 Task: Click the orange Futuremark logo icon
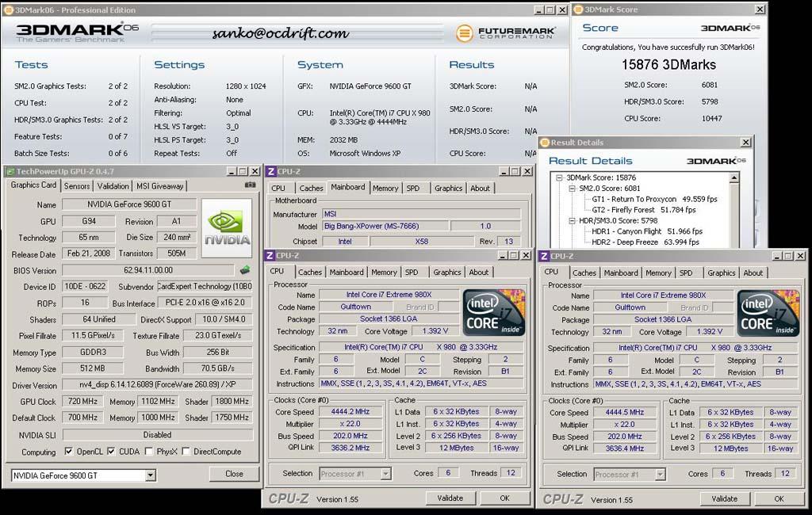click(465, 33)
